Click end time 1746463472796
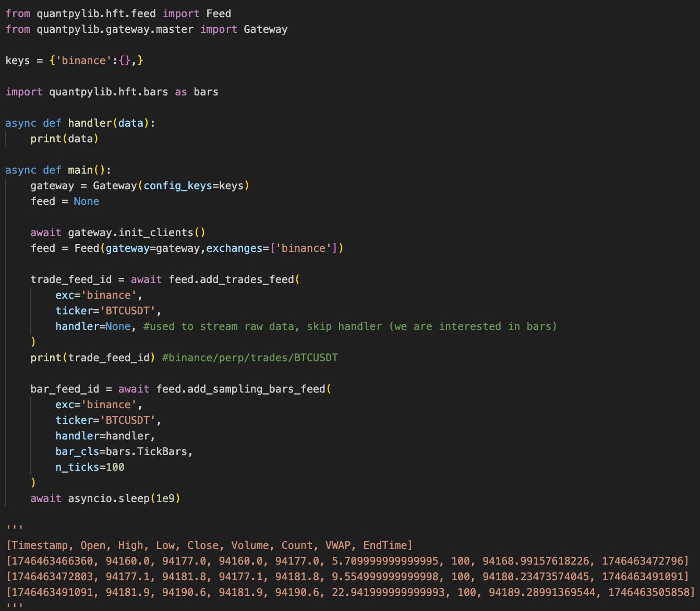The height and width of the screenshot is (611, 700). pyautogui.click(x=643, y=561)
